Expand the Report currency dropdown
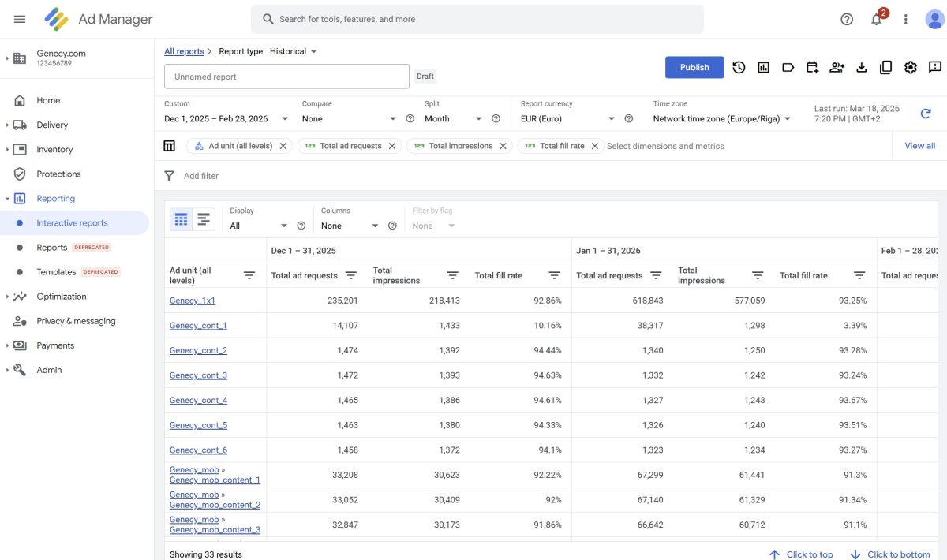Viewport: 947px width, 560px height. (x=567, y=119)
